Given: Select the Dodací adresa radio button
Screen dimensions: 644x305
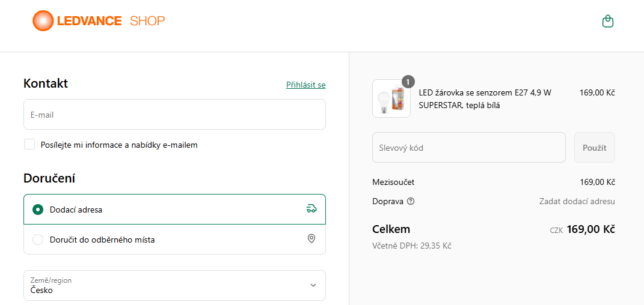Looking at the screenshot, I should pos(38,210).
